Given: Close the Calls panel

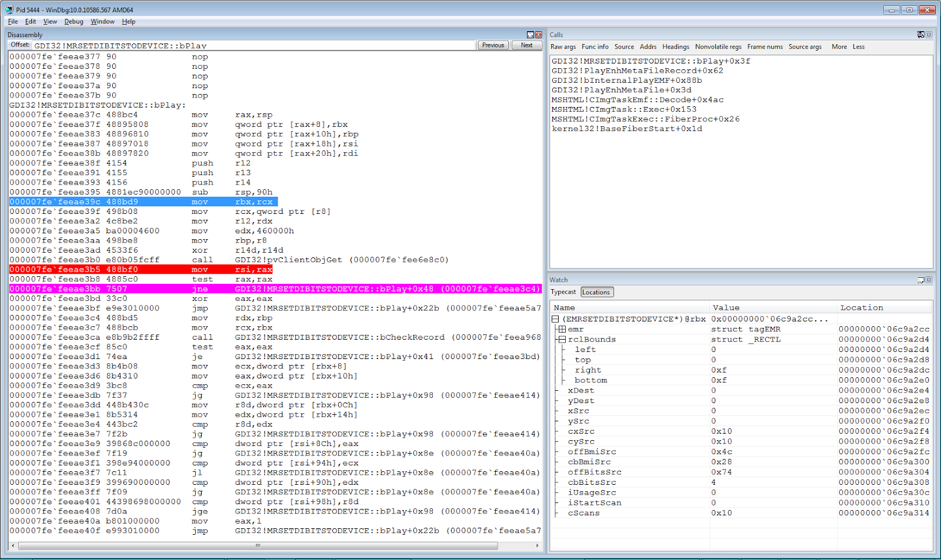Looking at the screenshot, I should 929,35.
